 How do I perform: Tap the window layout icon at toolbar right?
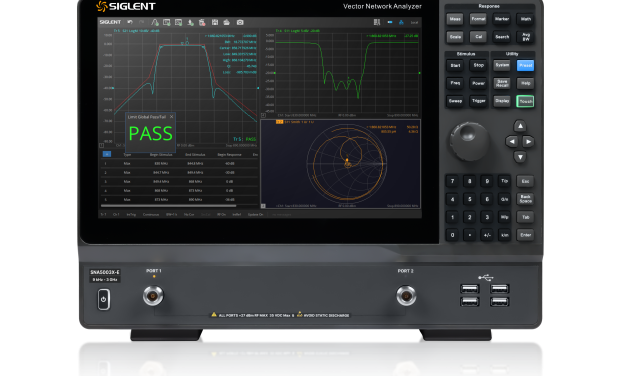tap(377, 22)
